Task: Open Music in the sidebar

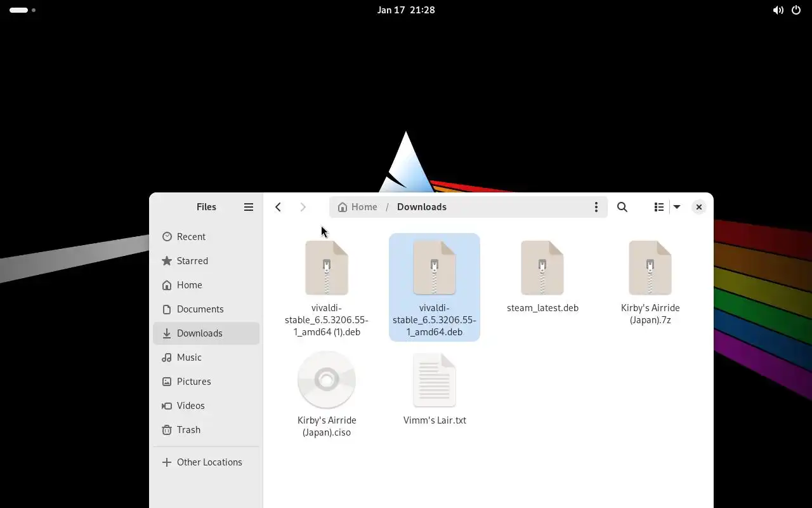Action: pos(206,357)
